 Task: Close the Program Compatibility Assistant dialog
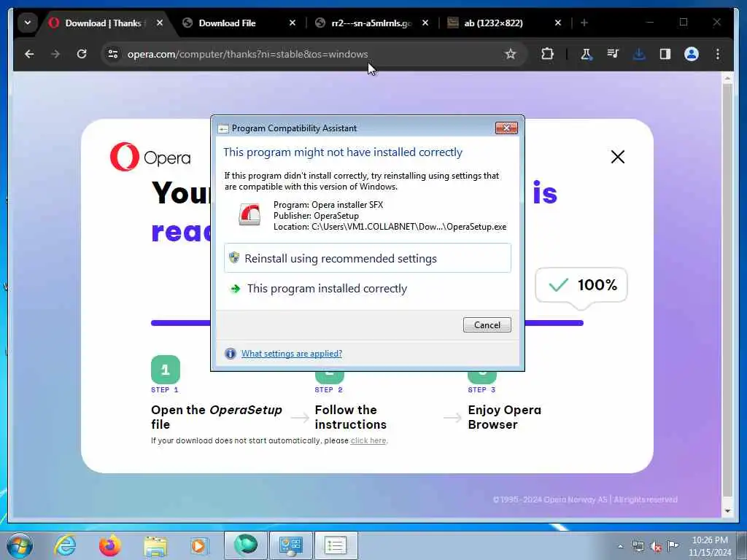pyautogui.click(x=506, y=128)
